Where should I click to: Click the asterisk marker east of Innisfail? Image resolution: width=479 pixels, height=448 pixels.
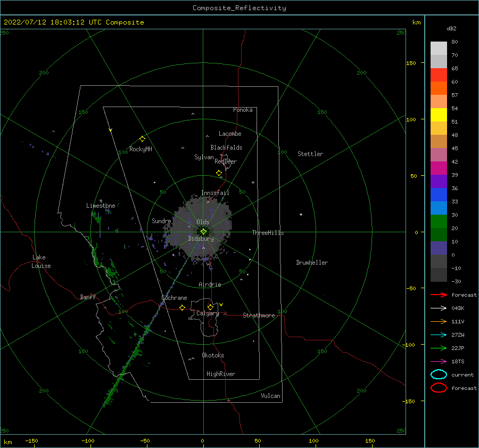point(253,183)
